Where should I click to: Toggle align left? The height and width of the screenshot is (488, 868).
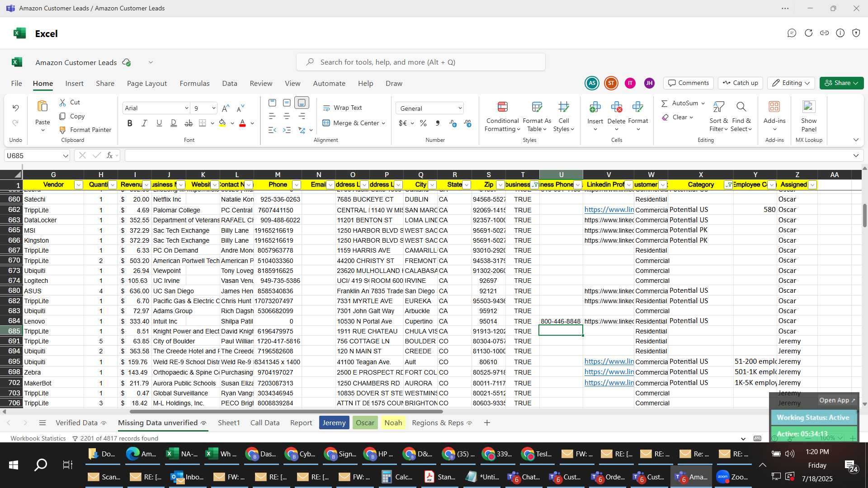pyautogui.click(x=272, y=117)
